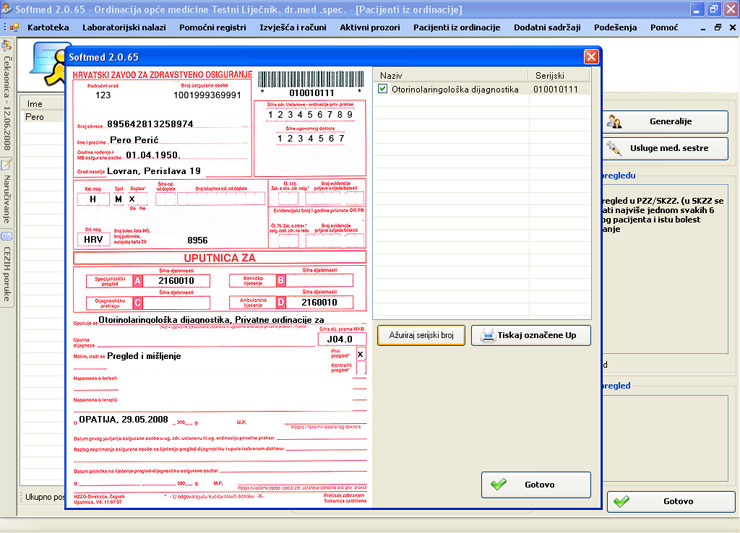Open the Izvješća i računi menu

tap(291, 27)
